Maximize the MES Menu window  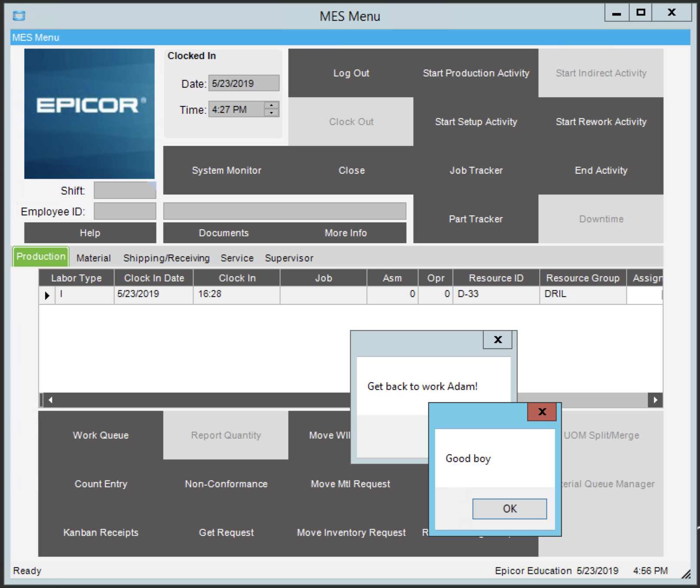click(641, 13)
